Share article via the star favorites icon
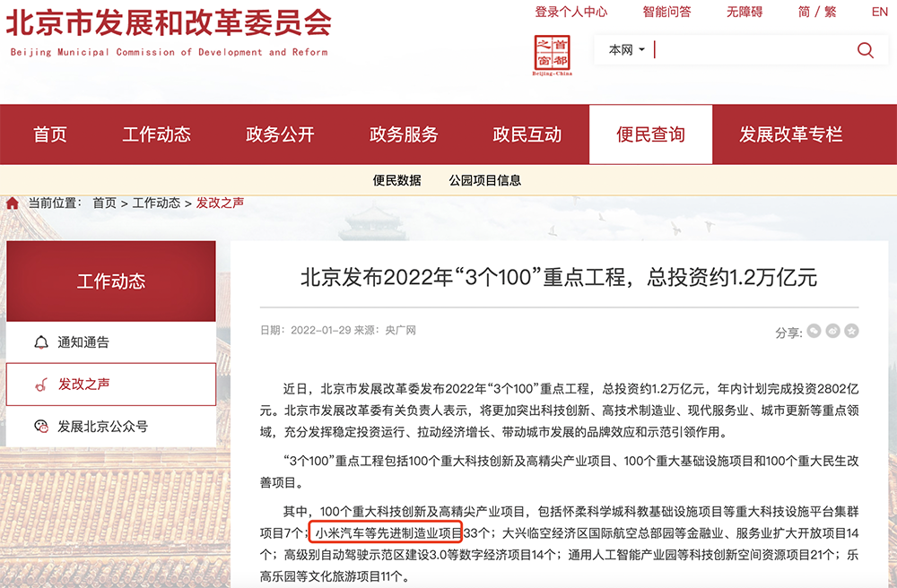The image size is (897, 588). (x=852, y=331)
